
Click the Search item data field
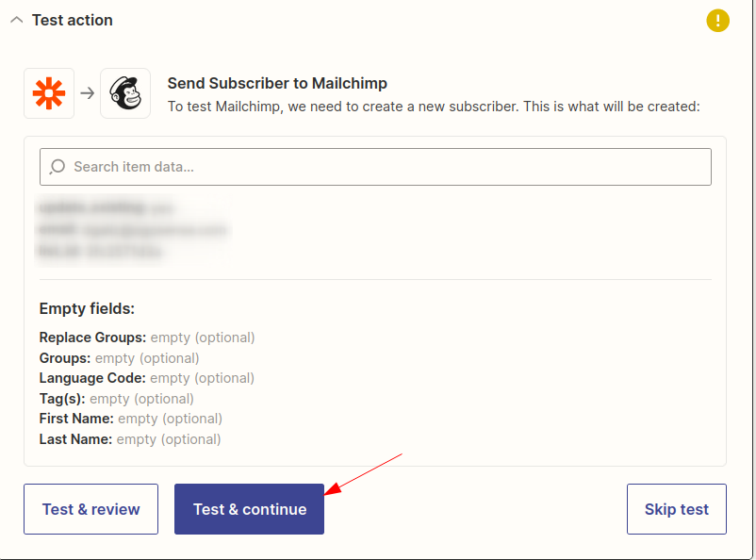(375, 166)
